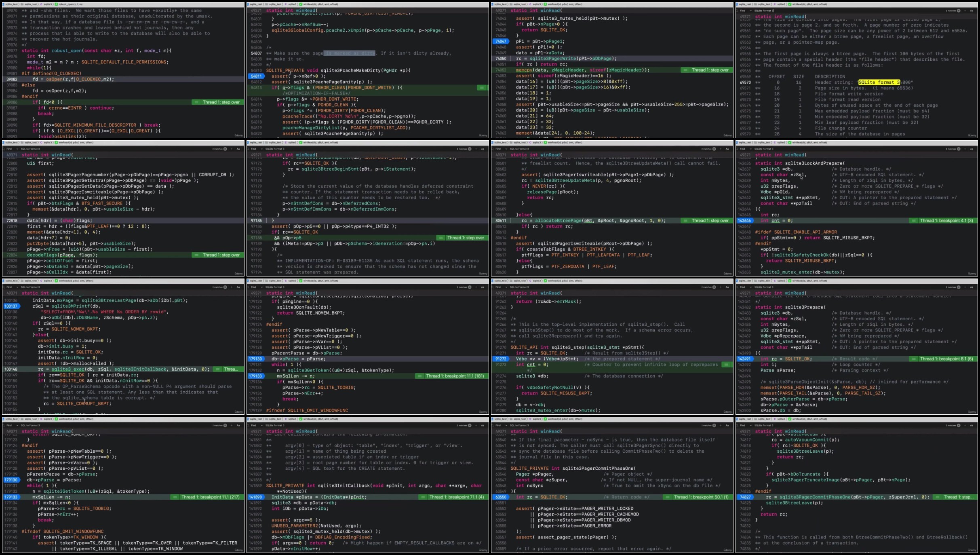This screenshot has height=555, width=980.
Task: Click breakpoint marker on line 74827
Action: pyautogui.click(x=744, y=497)
